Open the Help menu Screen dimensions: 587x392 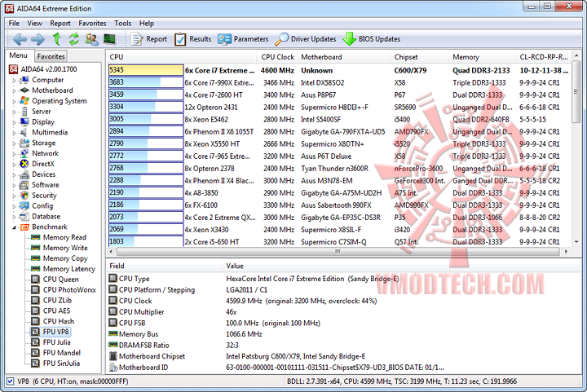(147, 23)
